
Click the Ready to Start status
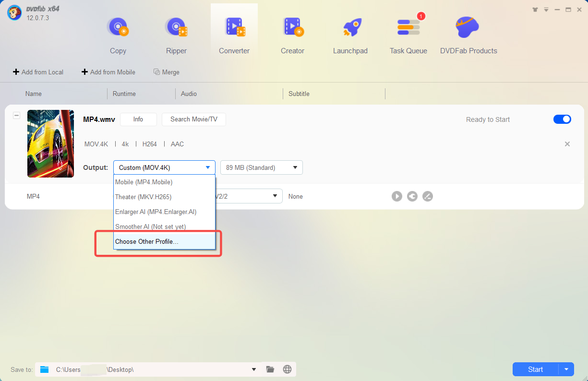click(488, 119)
